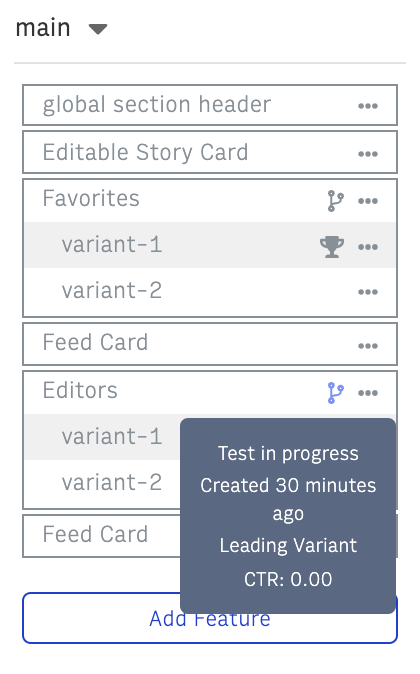Open more options for Editable Story Card

[368, 154]
